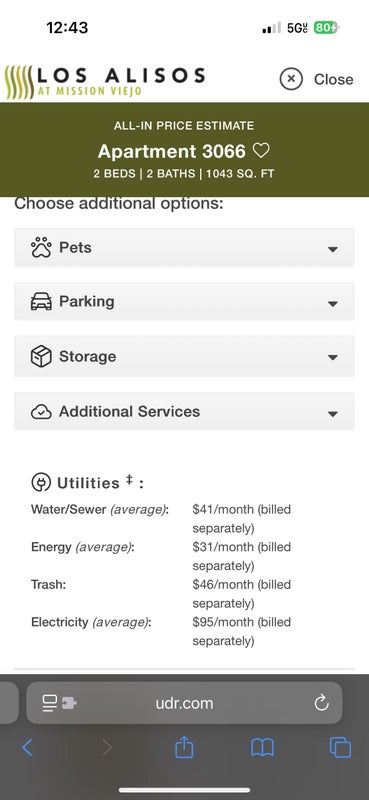The width and height of the screenshot is (369, 800).
Task: Click the Los Alisos at Mission Viejo logo
Action: click(x=104, y=82)
